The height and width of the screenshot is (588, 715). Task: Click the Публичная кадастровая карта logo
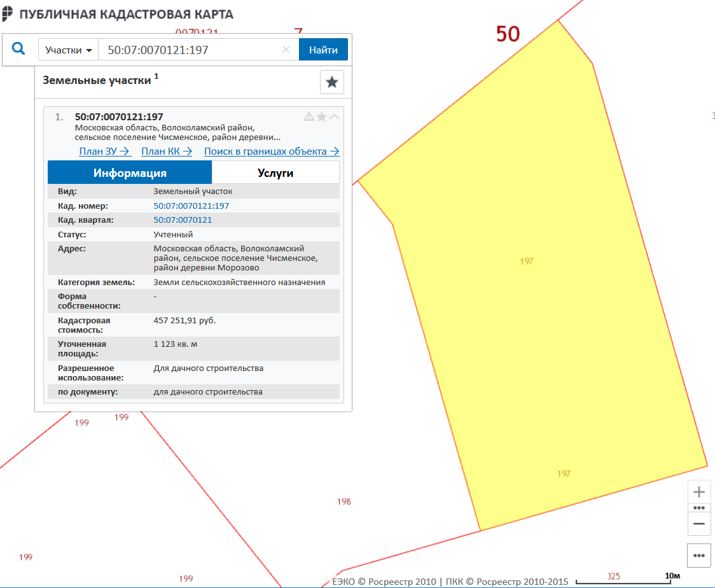coord(7,14)
